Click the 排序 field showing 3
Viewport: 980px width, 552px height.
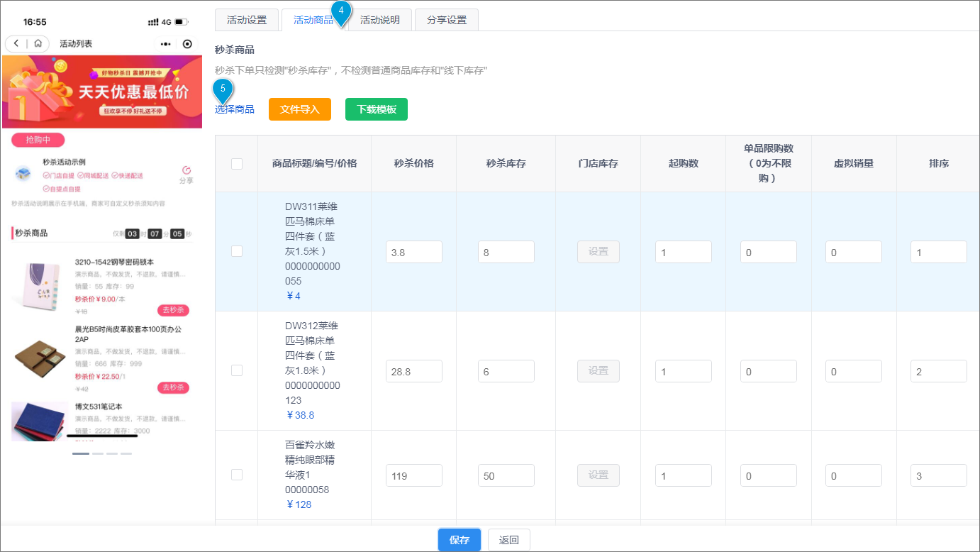tap(939, 475)
